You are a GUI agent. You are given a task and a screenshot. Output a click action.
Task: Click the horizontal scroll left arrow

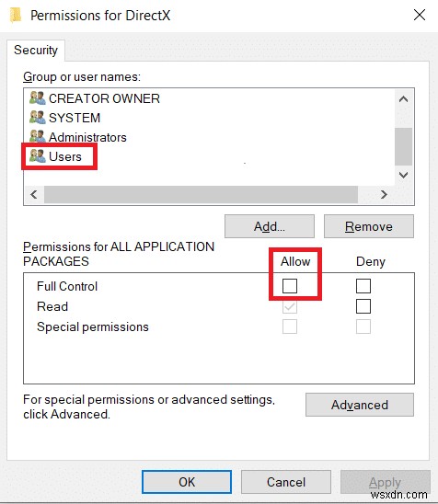[x=34, y=194]
